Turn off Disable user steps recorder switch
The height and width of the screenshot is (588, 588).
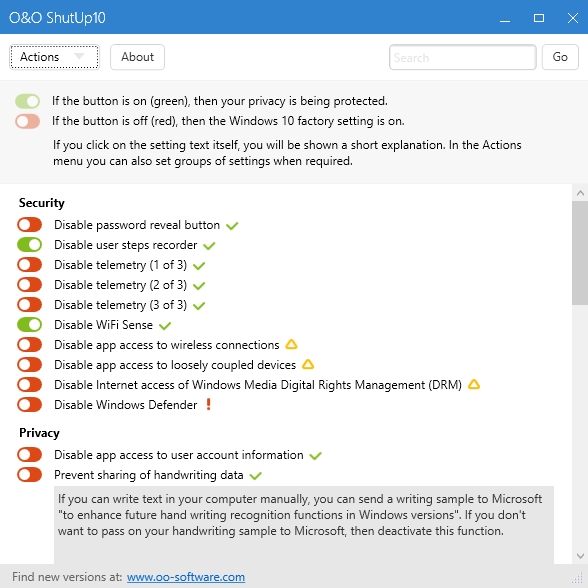(x=29, y=244)
